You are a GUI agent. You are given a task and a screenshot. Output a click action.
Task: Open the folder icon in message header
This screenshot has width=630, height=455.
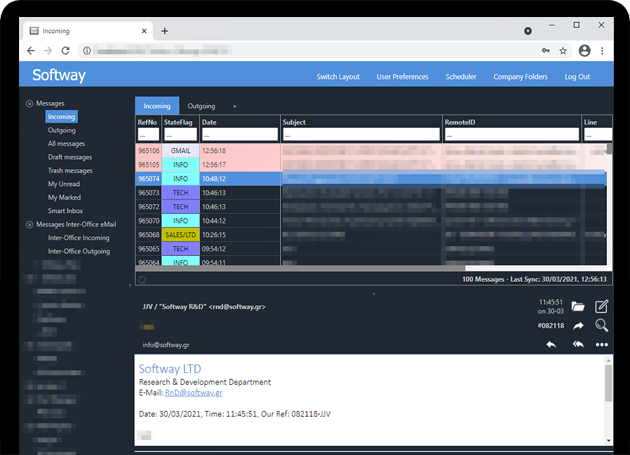(578, 307)
